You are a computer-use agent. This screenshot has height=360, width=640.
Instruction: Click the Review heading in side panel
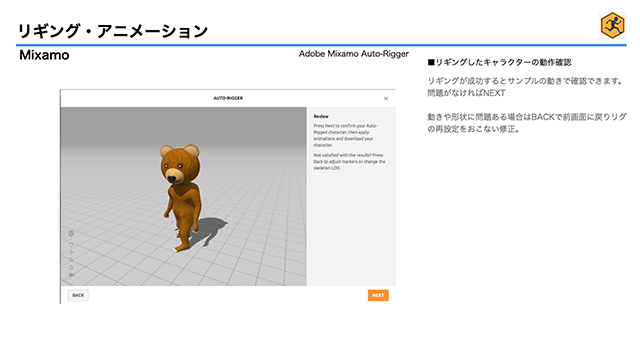pyautogui.click(x=321, y=116)
